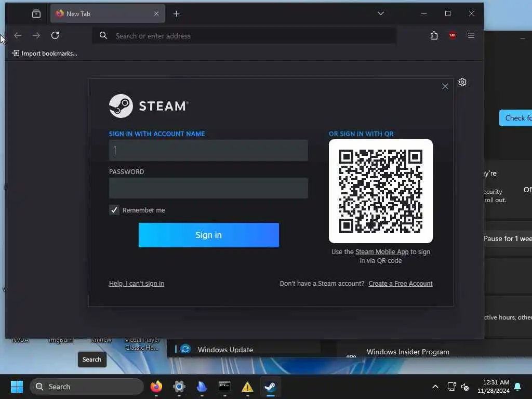
Task: Focus the Search or enter address bar
Action: pos(244,36)
